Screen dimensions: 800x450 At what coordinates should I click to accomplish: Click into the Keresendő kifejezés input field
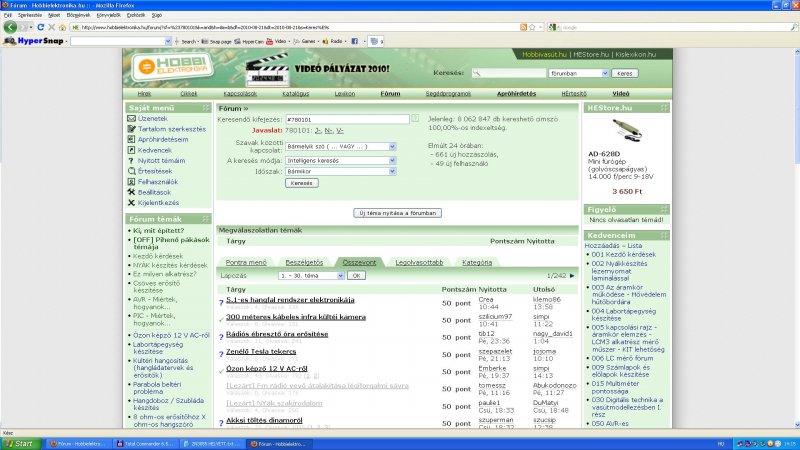coord(347,119)
